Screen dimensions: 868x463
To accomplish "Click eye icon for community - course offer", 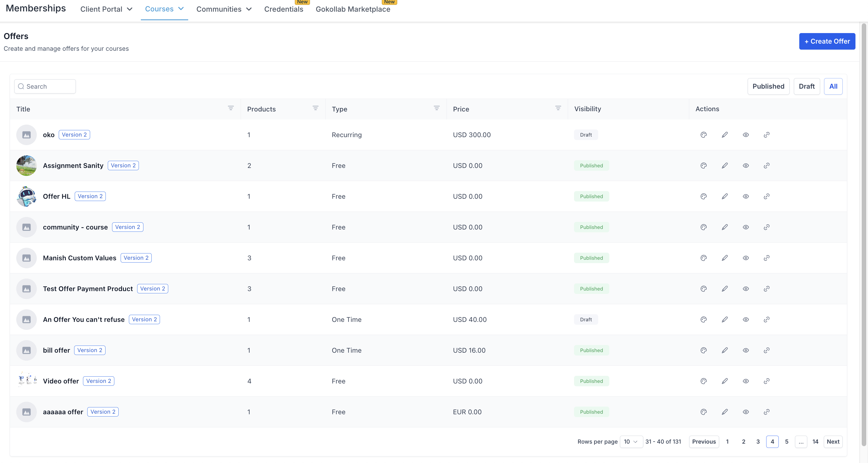I will point(746,227).
